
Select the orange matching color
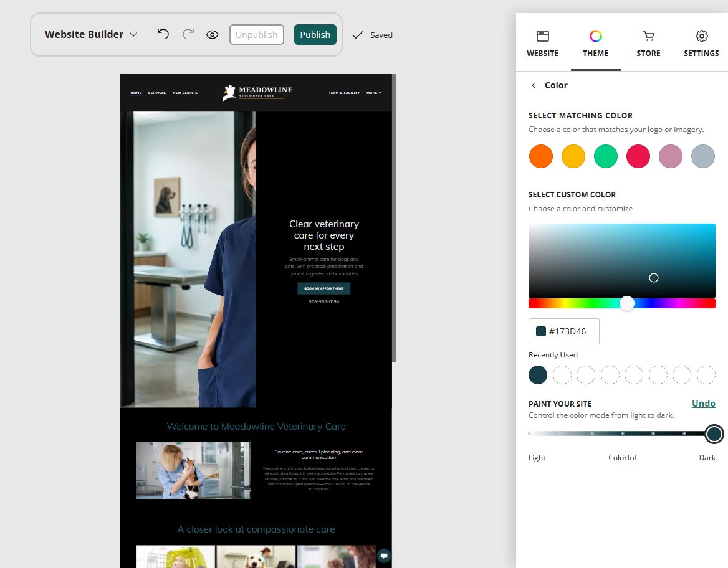click(541, 156)
